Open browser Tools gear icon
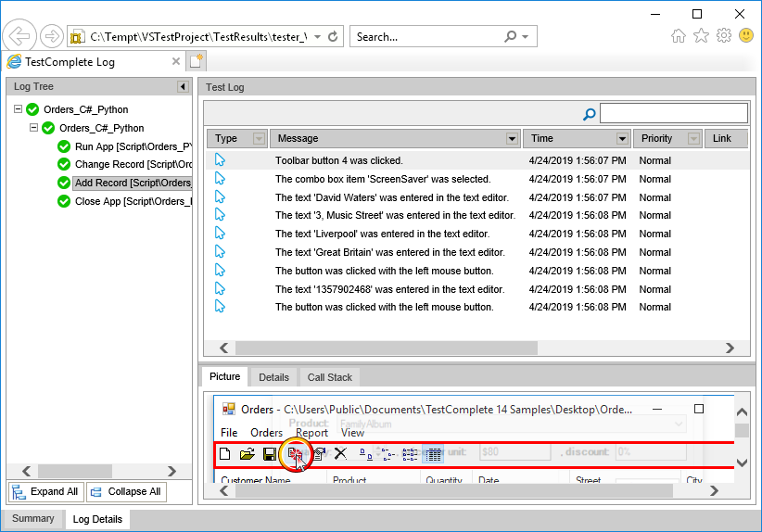Image resolution: width=762 pixels, height=532 pixels. pos(724,35)
